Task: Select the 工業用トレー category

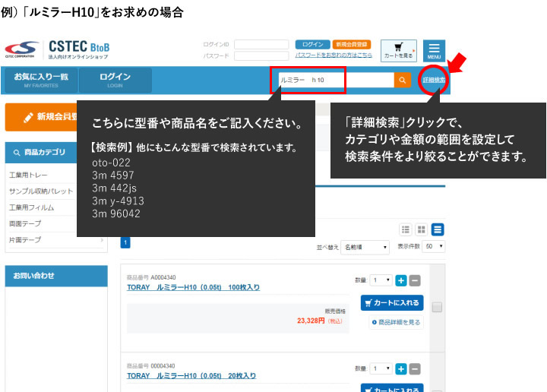Action: coord(28,175)
